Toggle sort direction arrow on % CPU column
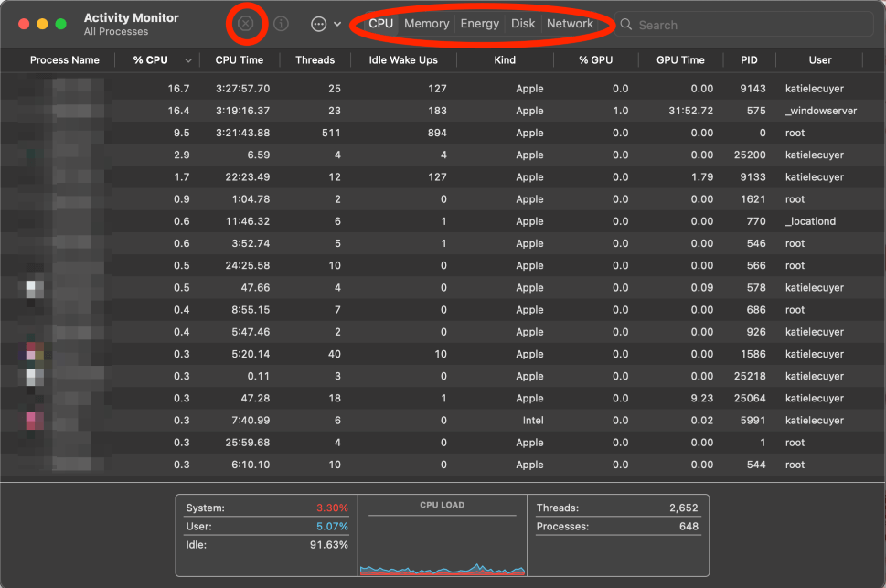886x588 pixels. (x=188, y=60)
